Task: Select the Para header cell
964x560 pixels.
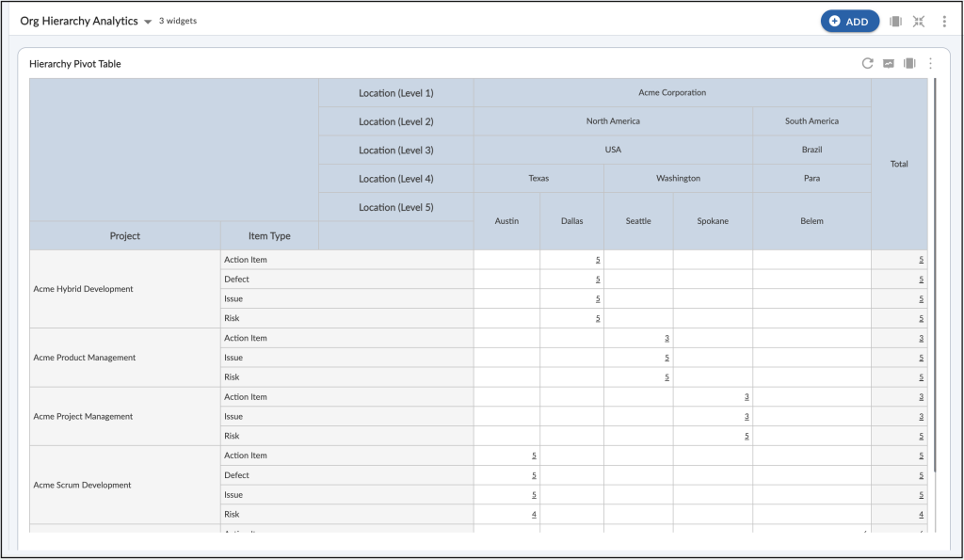Action: click(811, 178)
